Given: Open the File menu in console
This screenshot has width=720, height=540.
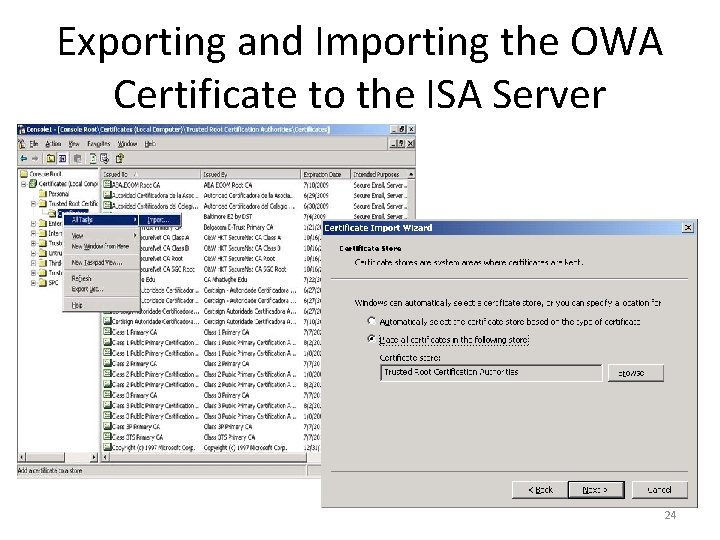Looking at the screenshot, I should click(x=34, y=144).
